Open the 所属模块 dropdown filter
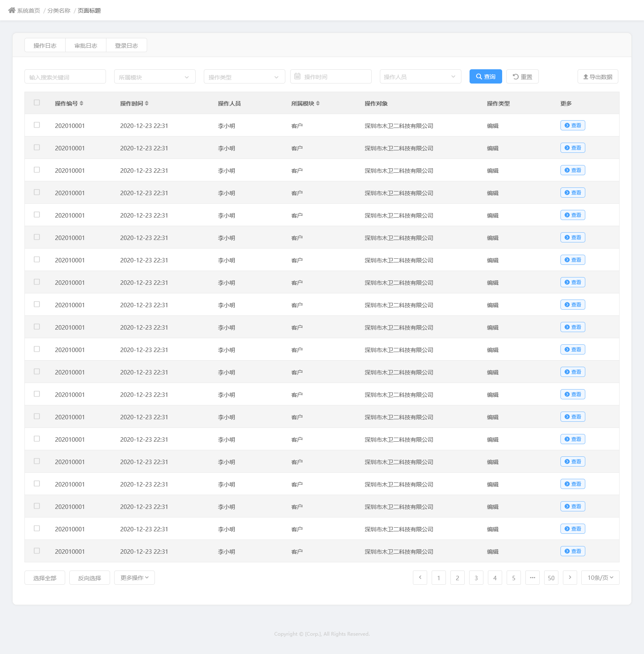This screenshot has height=654, width=644. click(155, 77)
